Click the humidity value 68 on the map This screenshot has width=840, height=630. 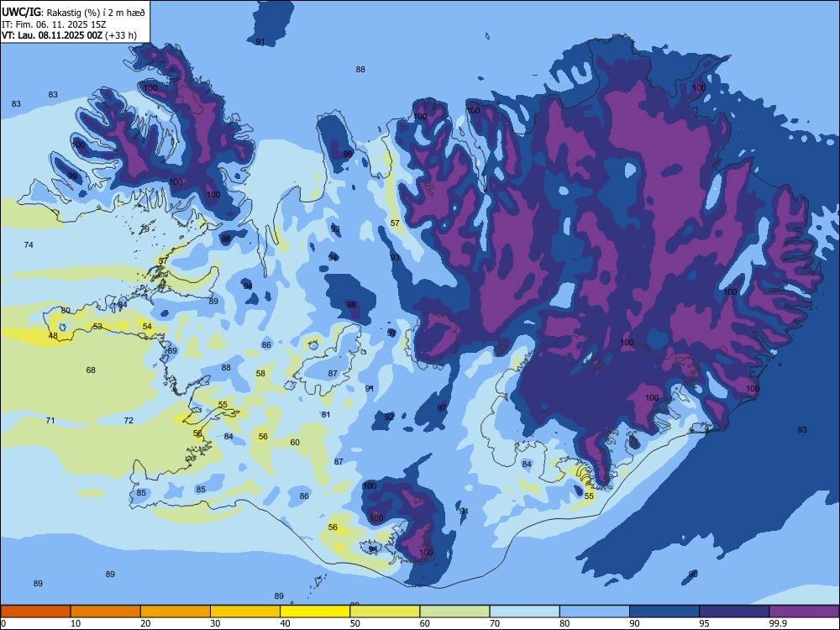coord(91,370)
